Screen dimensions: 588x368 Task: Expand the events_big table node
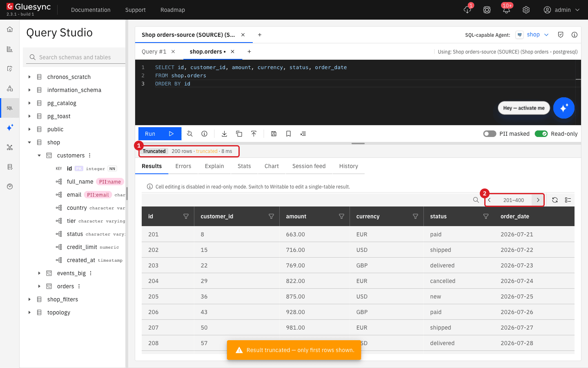pos(39,273)
